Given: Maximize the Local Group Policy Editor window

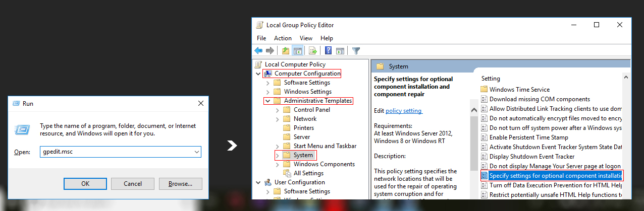Looking at the screenshot, I should pyautogui.click(x=597, y=25).
